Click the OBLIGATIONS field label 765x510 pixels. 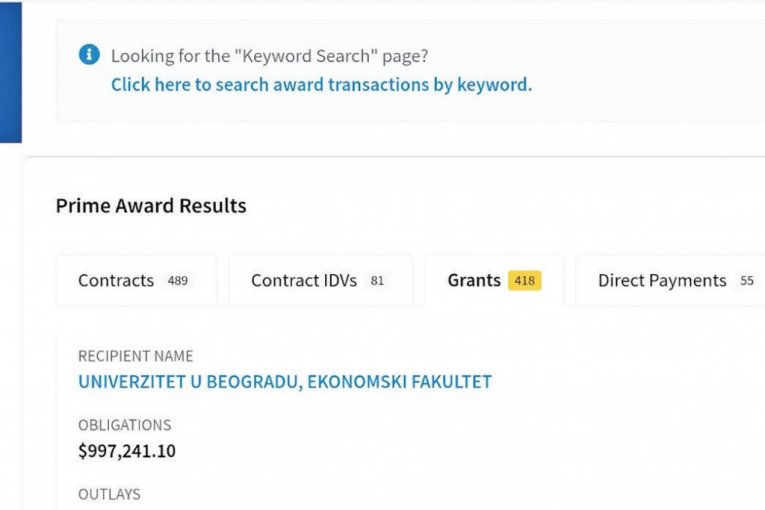(x=125, y=425)
